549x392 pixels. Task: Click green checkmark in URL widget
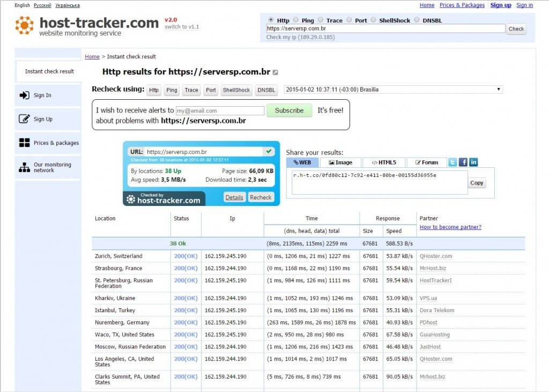click(269, 151)
